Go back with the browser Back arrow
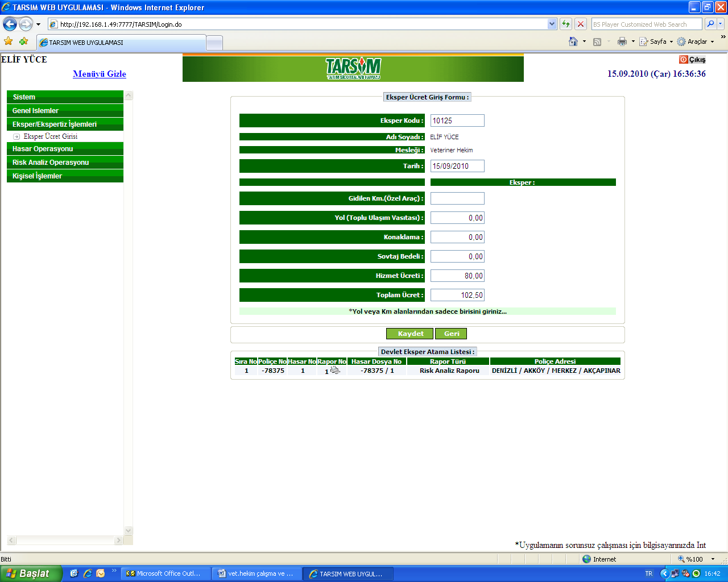 (10, 24)
